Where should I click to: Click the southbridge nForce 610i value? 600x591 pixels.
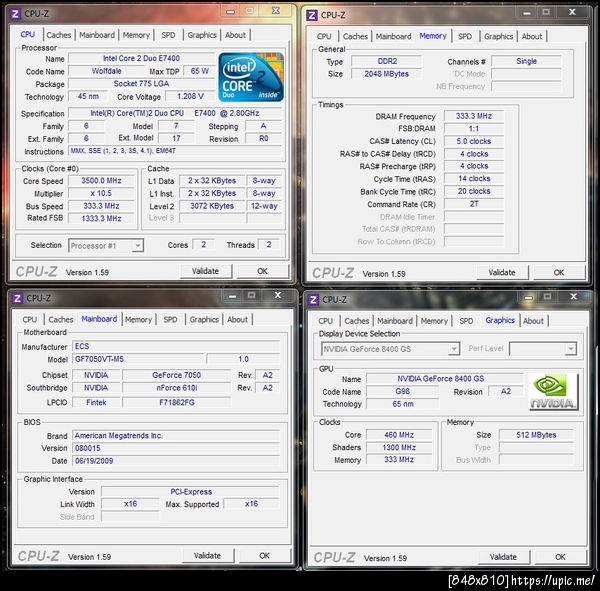(176, 388)
